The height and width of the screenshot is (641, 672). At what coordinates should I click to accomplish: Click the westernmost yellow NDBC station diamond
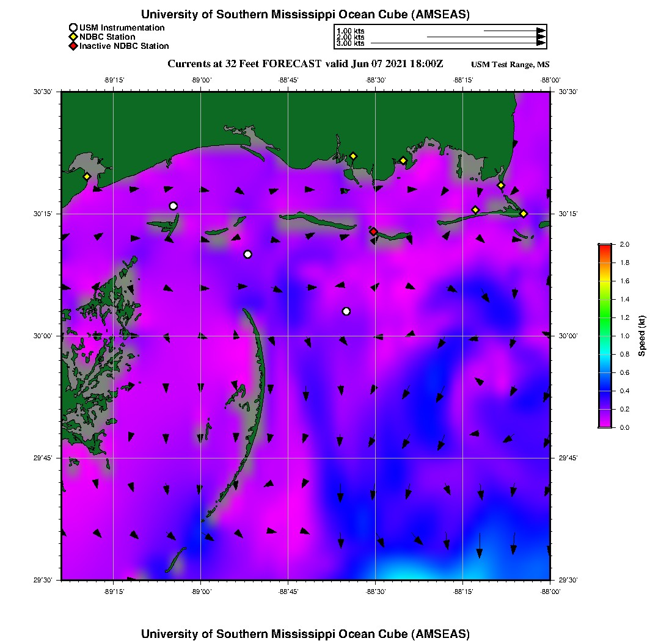pos(87,176)
